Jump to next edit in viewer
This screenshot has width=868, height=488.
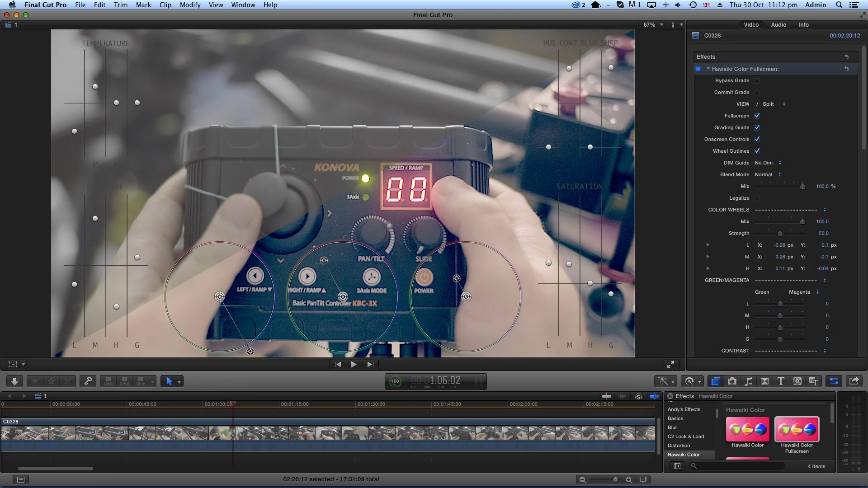[x=370, y=364]
